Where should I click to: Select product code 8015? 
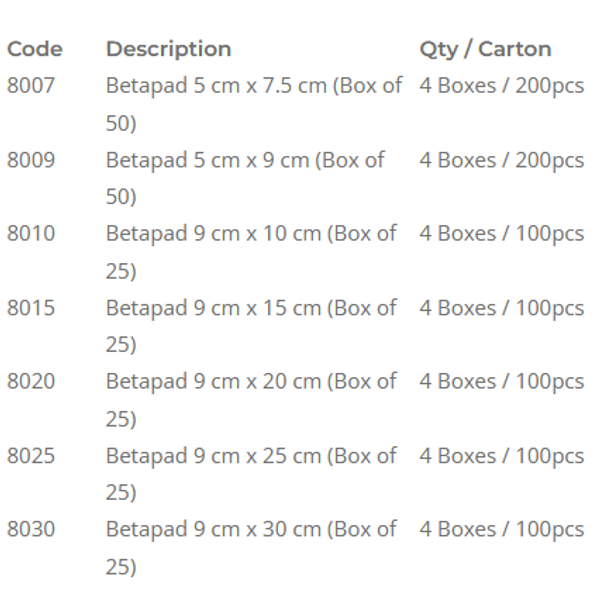(x=31, y=308)
